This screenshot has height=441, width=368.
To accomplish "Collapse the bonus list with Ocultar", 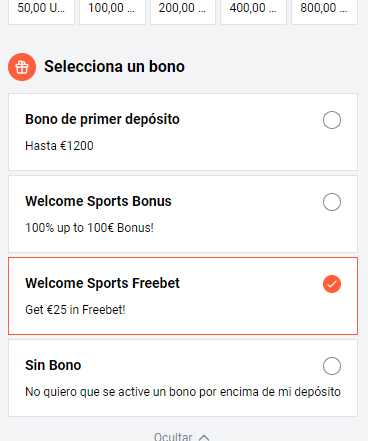I will 173,437.
